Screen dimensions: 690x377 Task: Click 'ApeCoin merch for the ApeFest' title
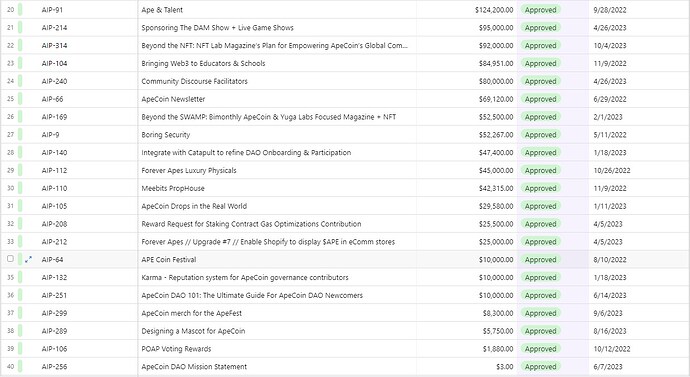point(191,313)
